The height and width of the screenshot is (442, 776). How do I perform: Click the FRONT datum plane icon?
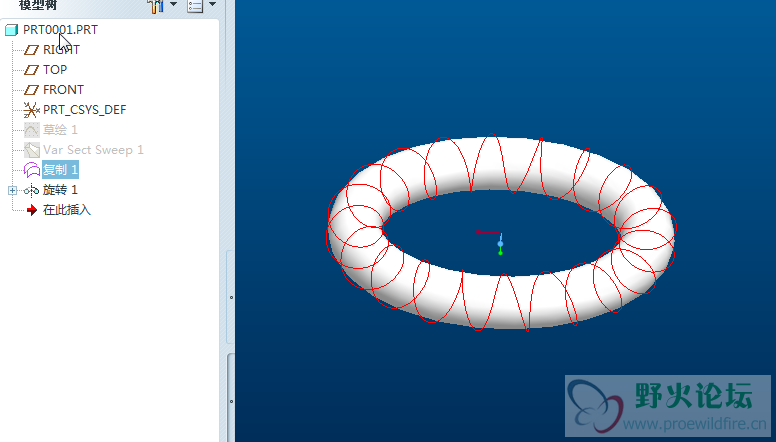32,90
